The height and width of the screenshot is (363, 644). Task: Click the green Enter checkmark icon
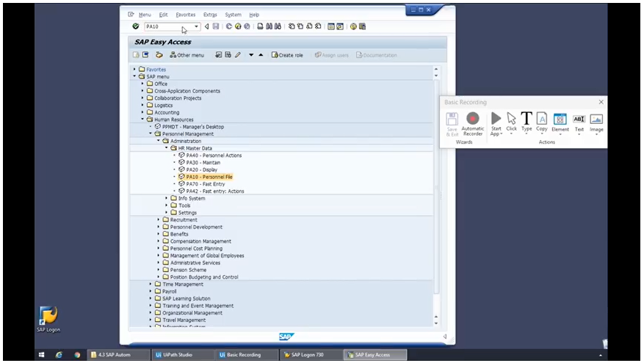tap(136, 26)
